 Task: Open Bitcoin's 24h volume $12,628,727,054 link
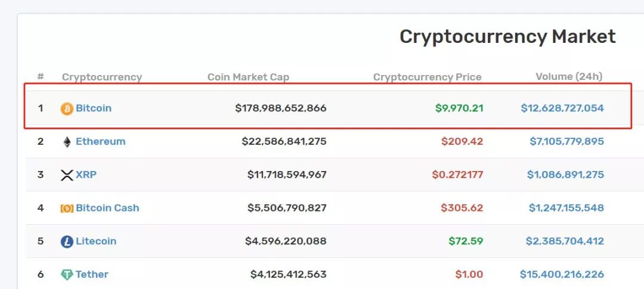(562, 108)
